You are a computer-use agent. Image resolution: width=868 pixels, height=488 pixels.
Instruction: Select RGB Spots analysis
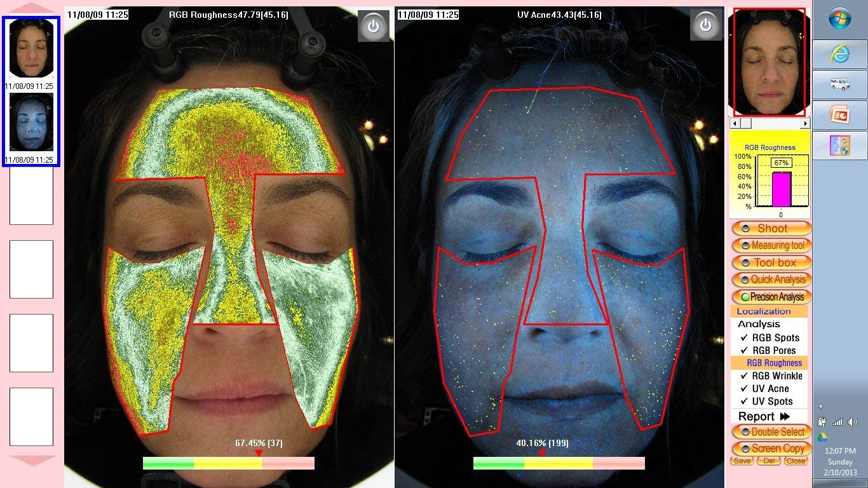coord(770,338)
